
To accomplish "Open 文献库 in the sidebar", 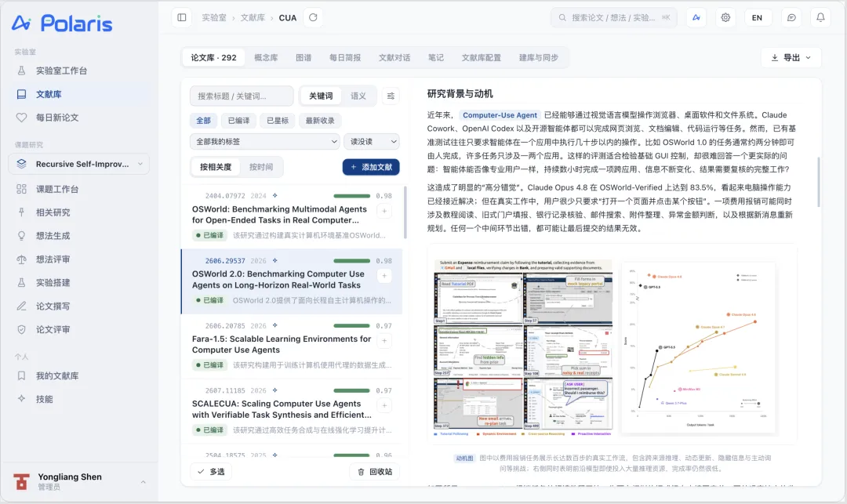I will point(79,94).
